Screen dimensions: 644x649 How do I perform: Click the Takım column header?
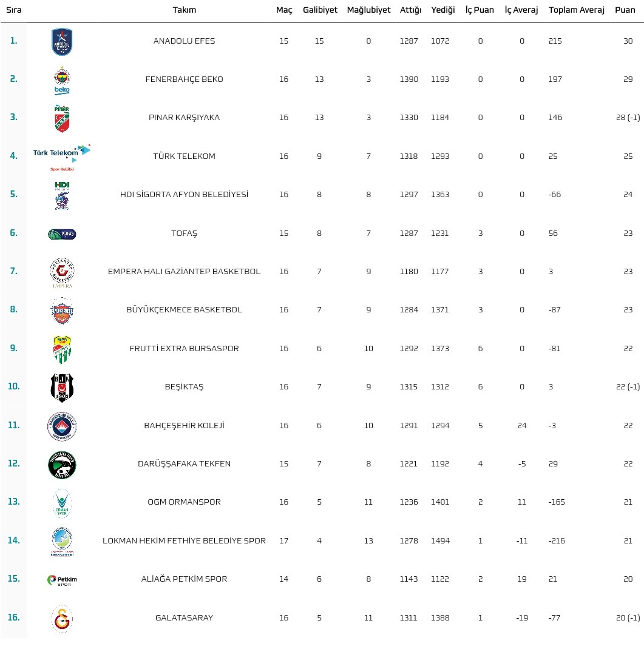click(185, 10)
